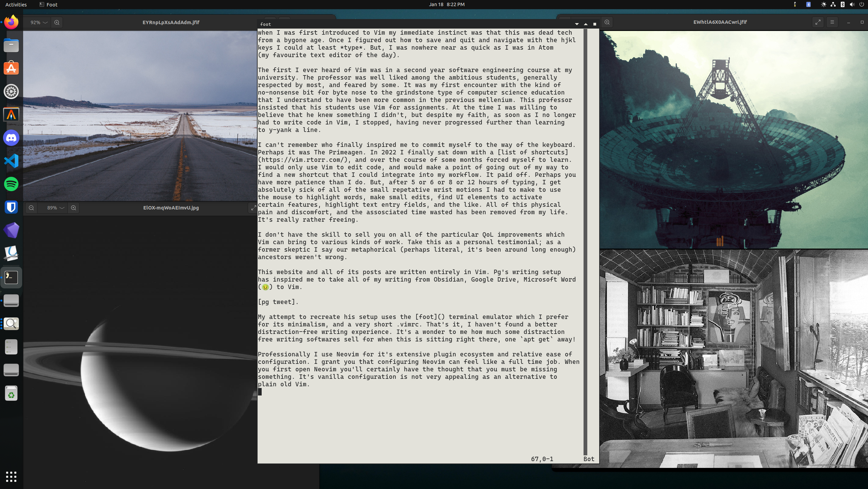The height and width of the screenshot is (489, 868).
Task: Zoom out on the Saturn image viewer
Action: (31, 208)
